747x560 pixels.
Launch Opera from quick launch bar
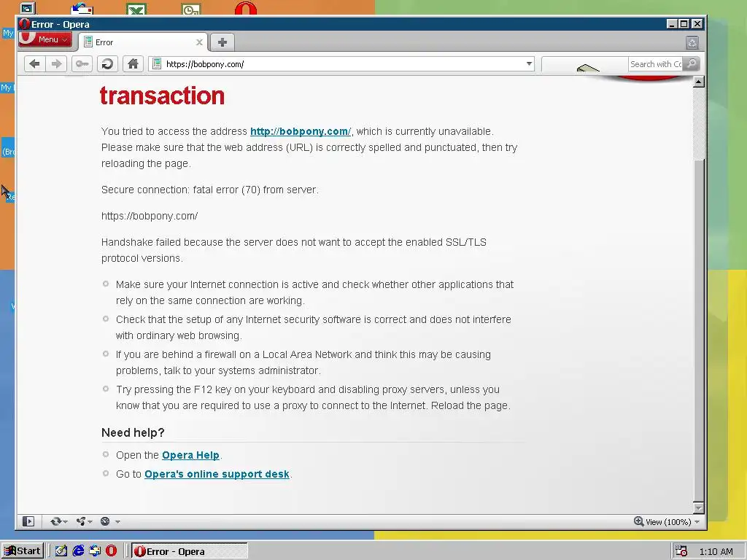111,551
